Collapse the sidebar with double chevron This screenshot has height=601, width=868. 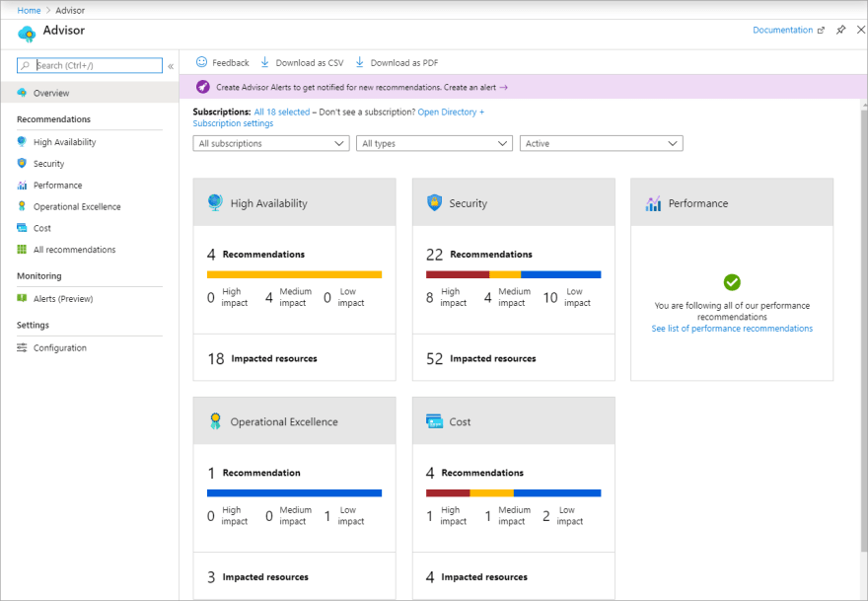click(171, 66)
